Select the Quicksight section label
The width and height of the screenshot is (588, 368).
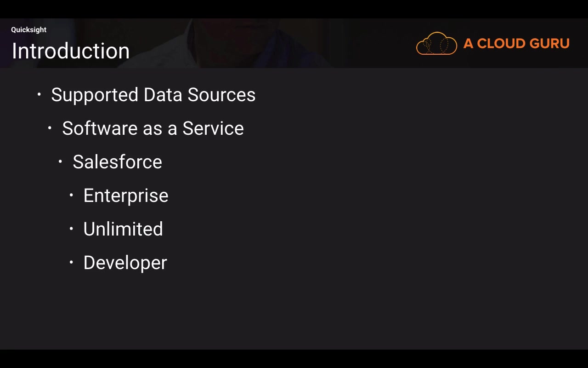tap(29, 30)
